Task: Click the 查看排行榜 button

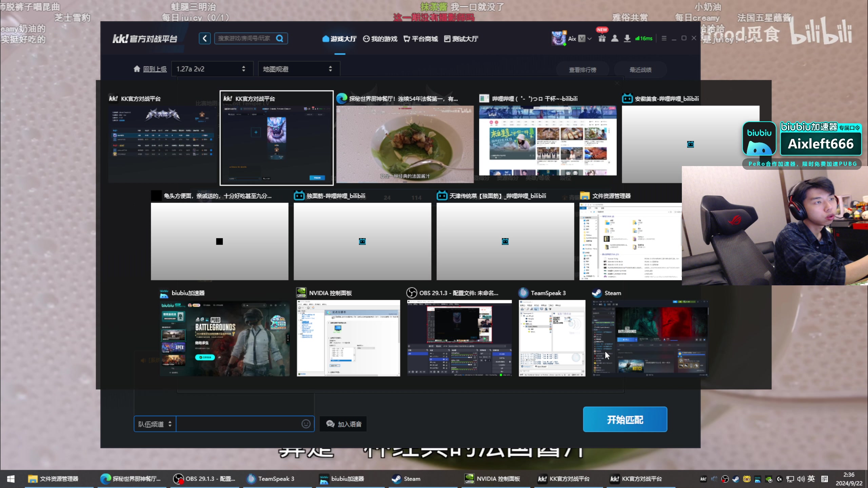Action: click(583, 70)
